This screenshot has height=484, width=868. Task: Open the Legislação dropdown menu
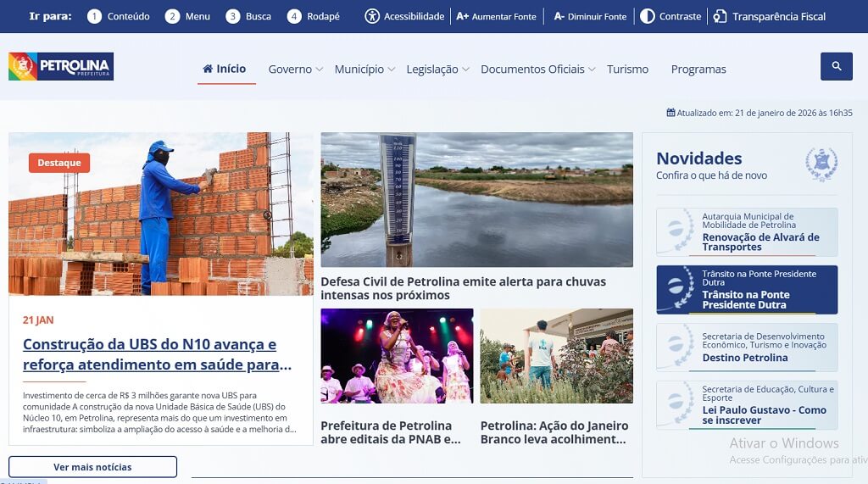click(x=437, y=70)
